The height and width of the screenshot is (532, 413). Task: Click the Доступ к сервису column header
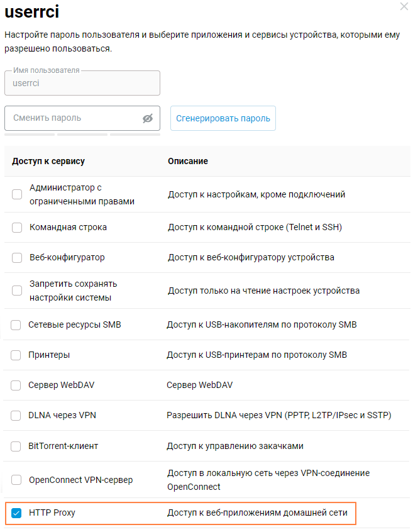coord(48,162)
